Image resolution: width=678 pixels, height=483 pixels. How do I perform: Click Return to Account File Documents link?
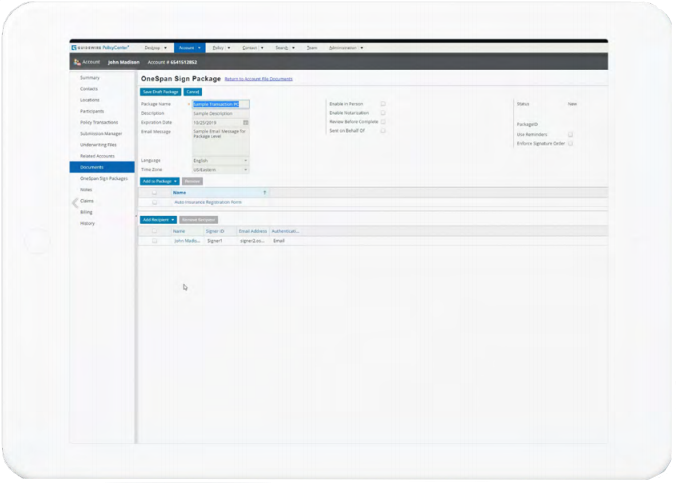click(x=259, y=79)
